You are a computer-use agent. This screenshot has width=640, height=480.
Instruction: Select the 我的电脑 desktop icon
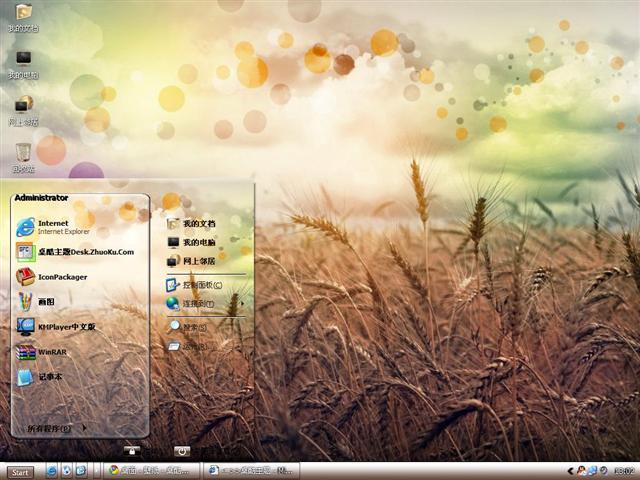coord(23,62)
